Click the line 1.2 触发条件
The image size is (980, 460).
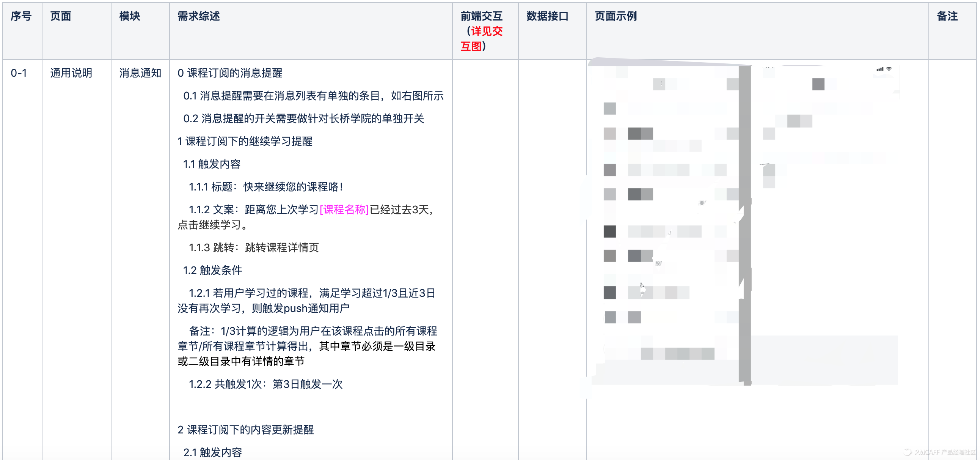click(x=213, y=270)
